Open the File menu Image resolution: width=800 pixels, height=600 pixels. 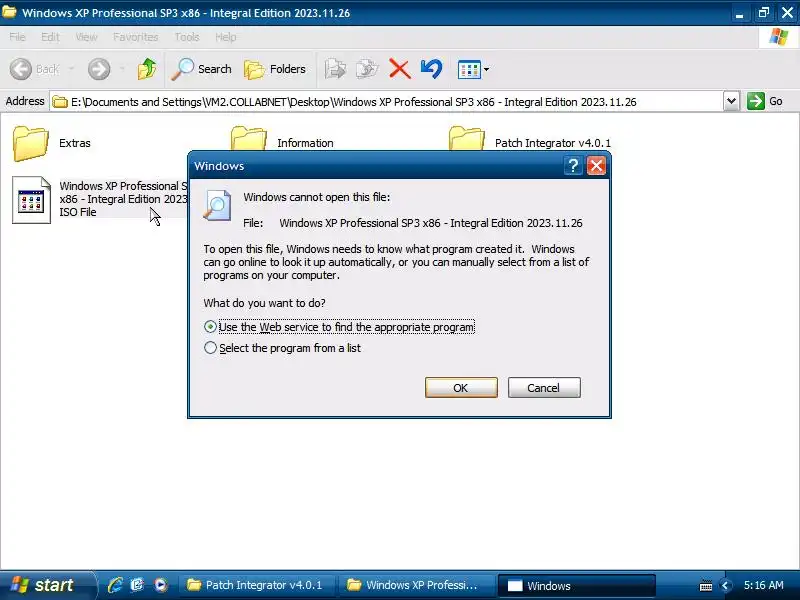pos(17,37)
